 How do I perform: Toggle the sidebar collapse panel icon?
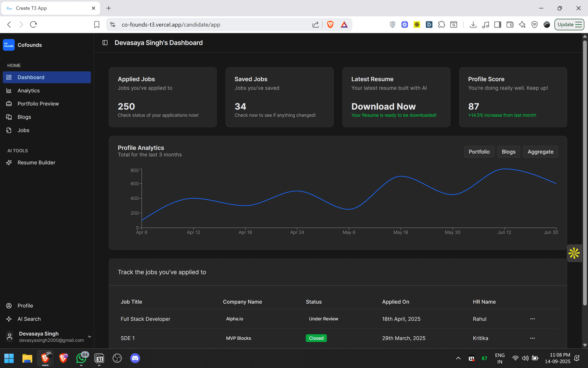tap(105, 43)
